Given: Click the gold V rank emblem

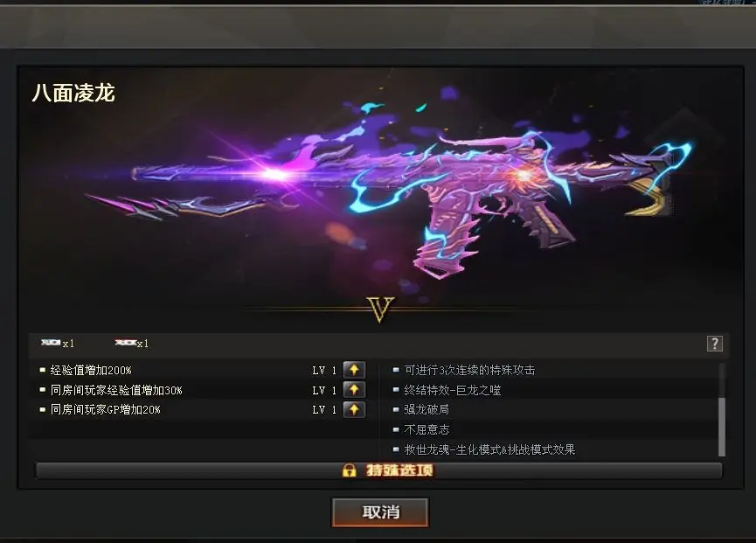Looking at the screenshot, I should 380,310.
